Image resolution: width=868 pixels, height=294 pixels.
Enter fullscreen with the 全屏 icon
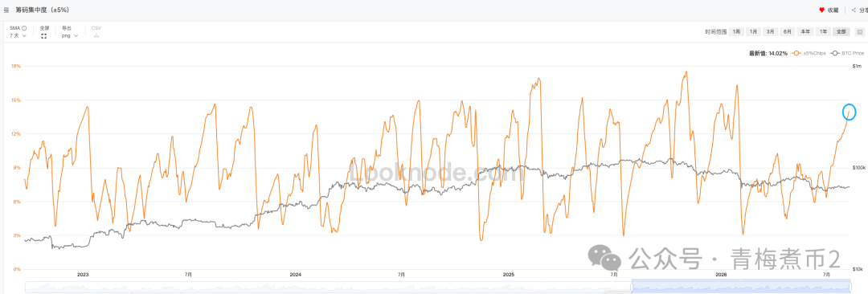(44, 35)
